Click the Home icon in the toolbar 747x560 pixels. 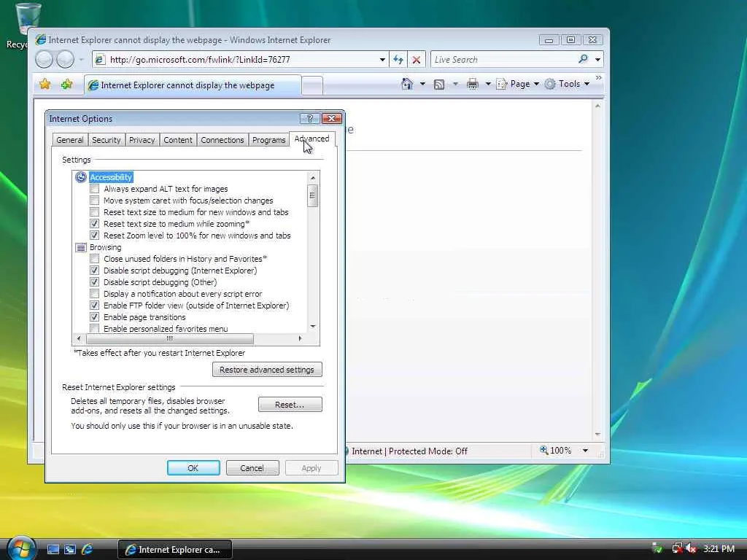pyautogui.click(x=407, y=84)
